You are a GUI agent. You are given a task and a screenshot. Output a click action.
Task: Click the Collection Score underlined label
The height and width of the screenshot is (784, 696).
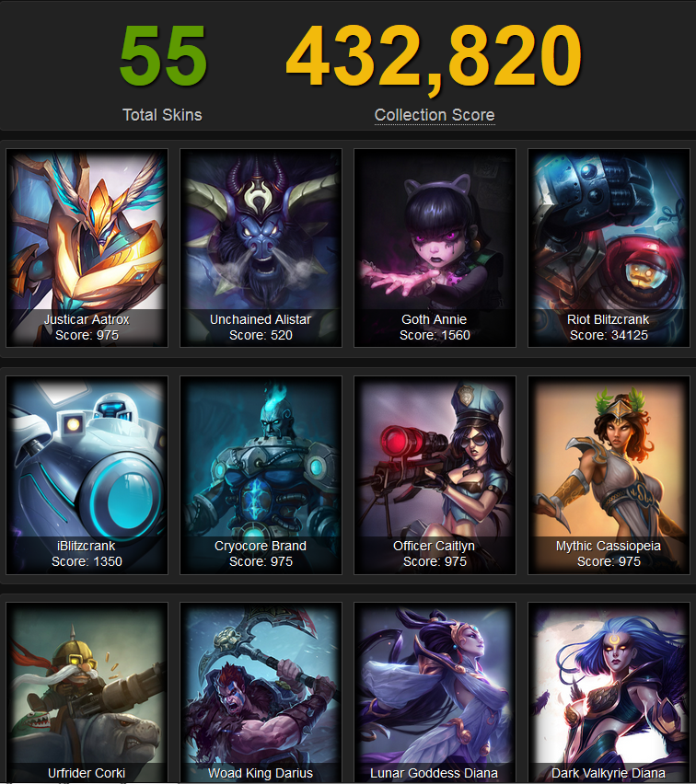[x=435, y=115]
